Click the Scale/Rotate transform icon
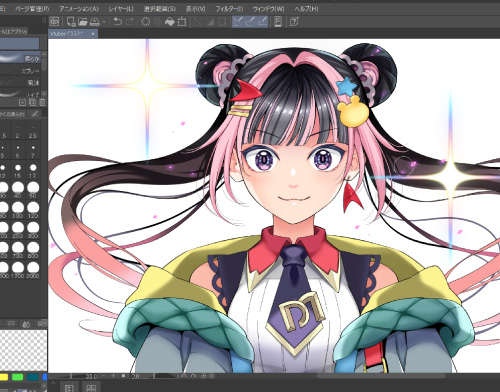 [182, 22]
